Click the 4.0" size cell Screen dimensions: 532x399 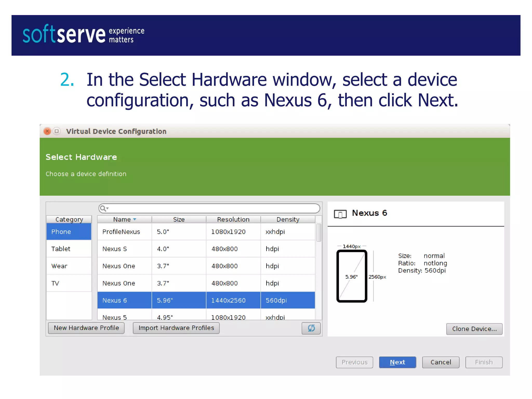[x=179, y=249]
